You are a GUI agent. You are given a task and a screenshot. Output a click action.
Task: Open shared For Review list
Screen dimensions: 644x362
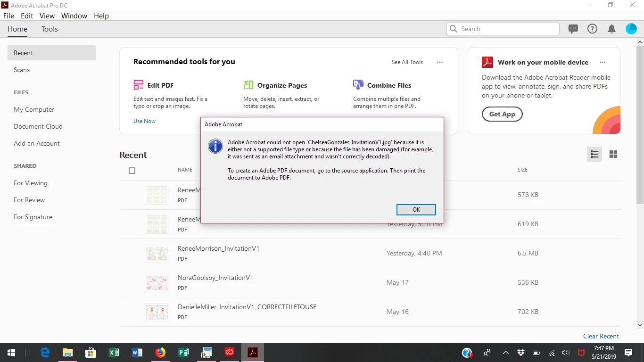click(x=29, y=200)
